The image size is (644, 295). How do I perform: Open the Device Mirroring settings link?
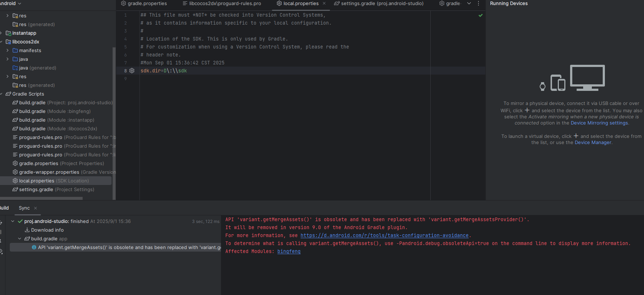coord(599,123)
